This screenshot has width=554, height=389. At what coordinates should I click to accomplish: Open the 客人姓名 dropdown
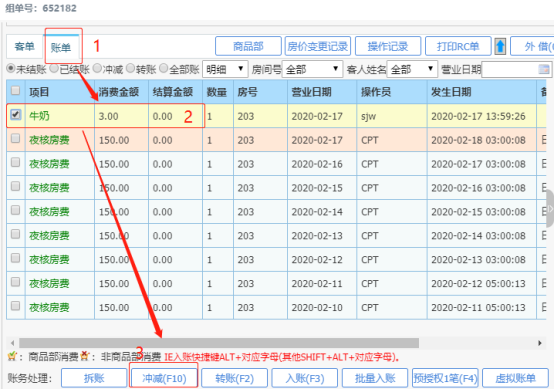pos(412,69)
